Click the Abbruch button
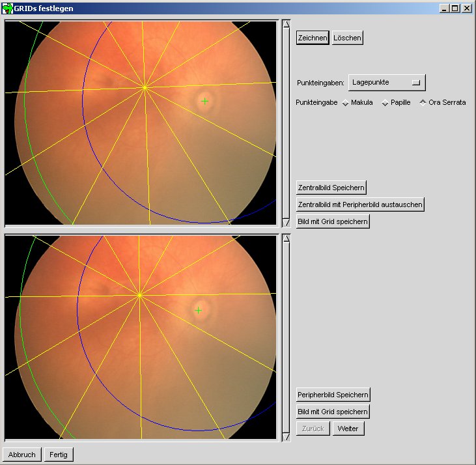Screen dimensions: 476x465 tap(22, 455)
